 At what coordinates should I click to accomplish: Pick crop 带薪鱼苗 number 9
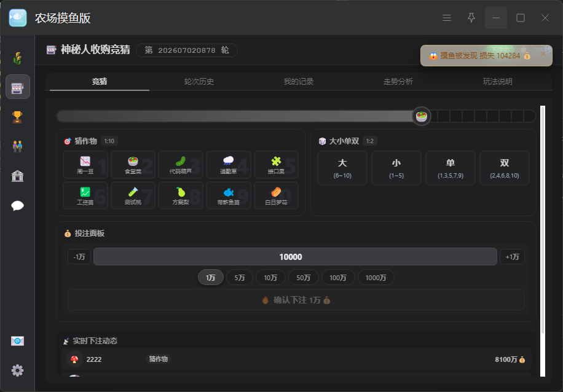click(229, 195)
